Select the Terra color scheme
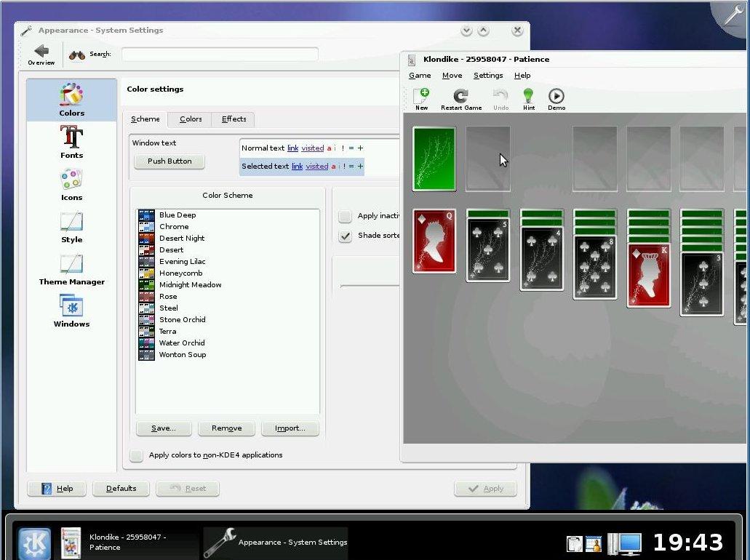This screenshot has width=750, height=560. (228, 332)
